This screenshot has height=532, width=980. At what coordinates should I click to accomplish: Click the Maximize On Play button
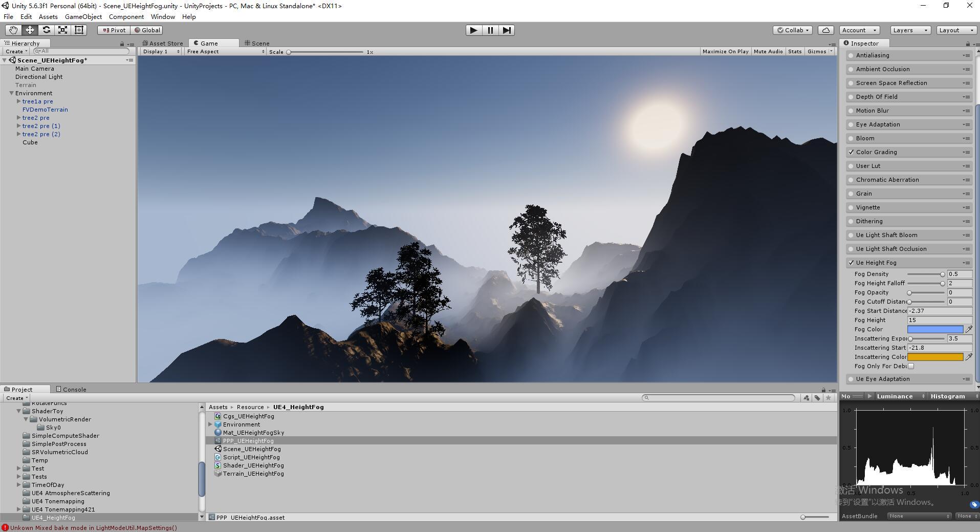click(x=725, y=51)
